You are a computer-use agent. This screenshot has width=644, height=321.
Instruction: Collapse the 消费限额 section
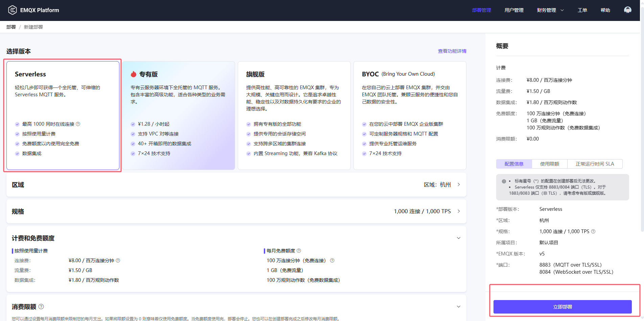tap(459, 306)
